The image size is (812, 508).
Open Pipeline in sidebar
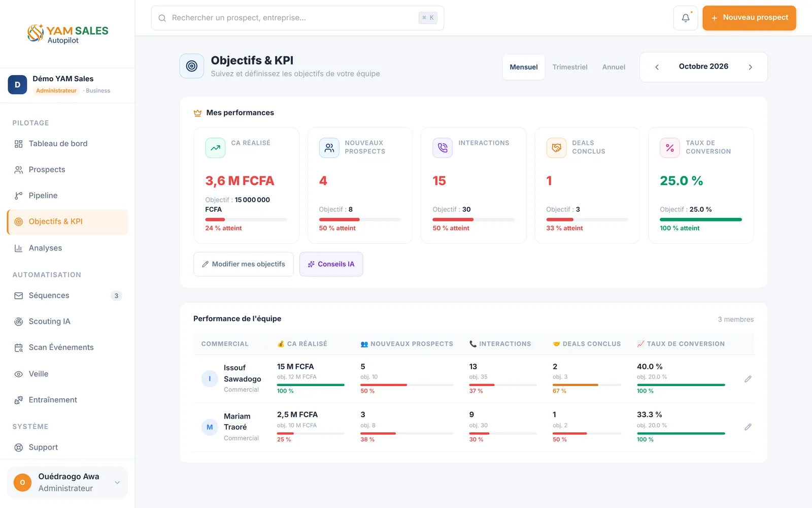click(67, 196)
